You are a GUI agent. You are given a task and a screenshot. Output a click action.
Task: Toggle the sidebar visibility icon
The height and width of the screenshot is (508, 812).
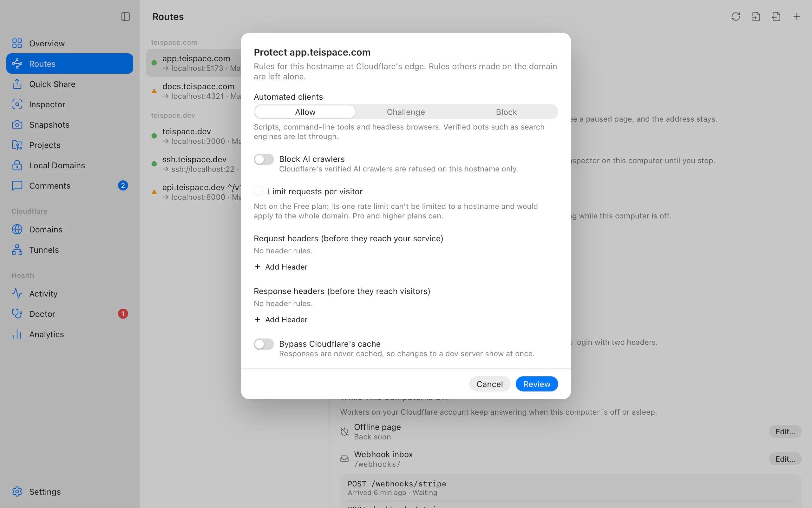[x=126, y=17]
